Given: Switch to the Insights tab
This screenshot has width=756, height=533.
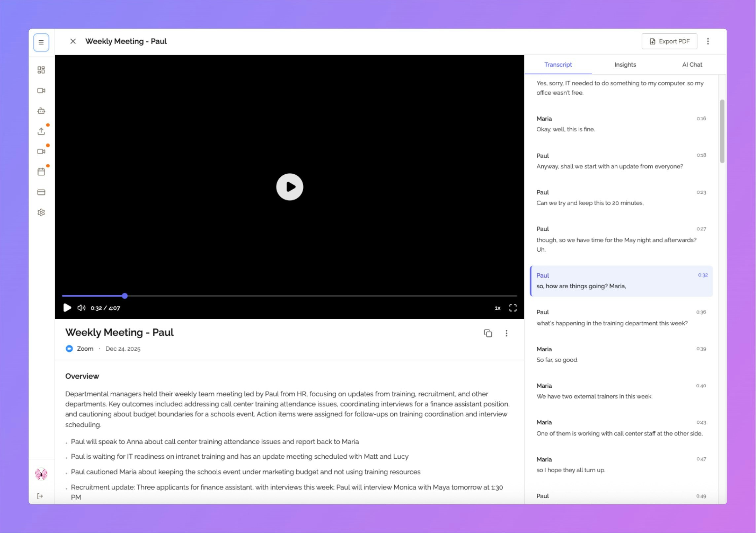Looking at the screenshot, I should point(625,65).
